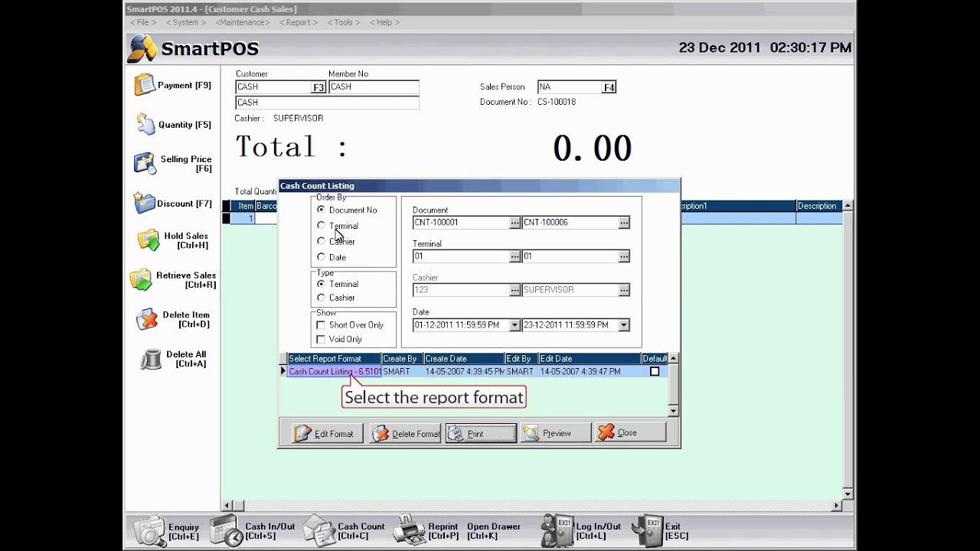Select Order By Cashier radio

(321, 241)
